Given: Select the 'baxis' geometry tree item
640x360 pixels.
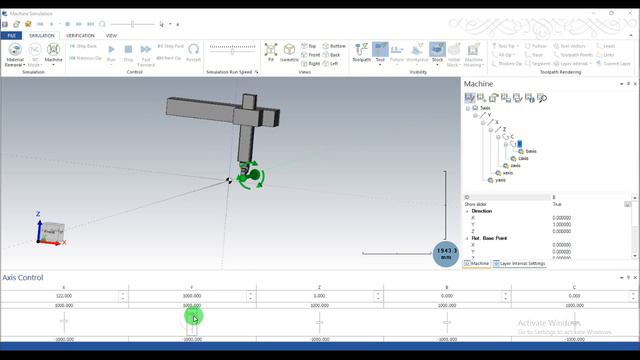Looking at the screenshot, I should [527, 151].
